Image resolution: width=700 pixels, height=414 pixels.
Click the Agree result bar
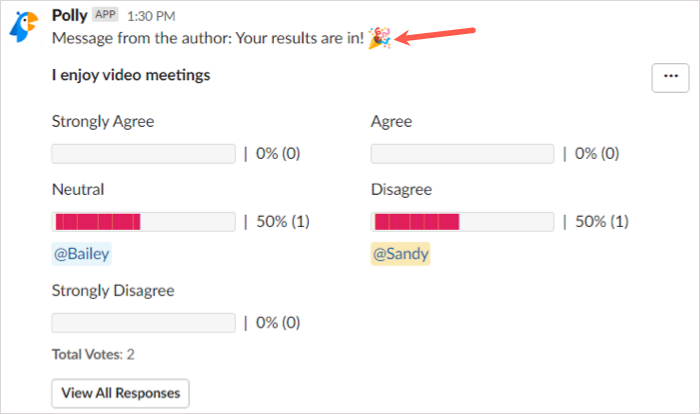pyautogui.click(x=462, y=154)
